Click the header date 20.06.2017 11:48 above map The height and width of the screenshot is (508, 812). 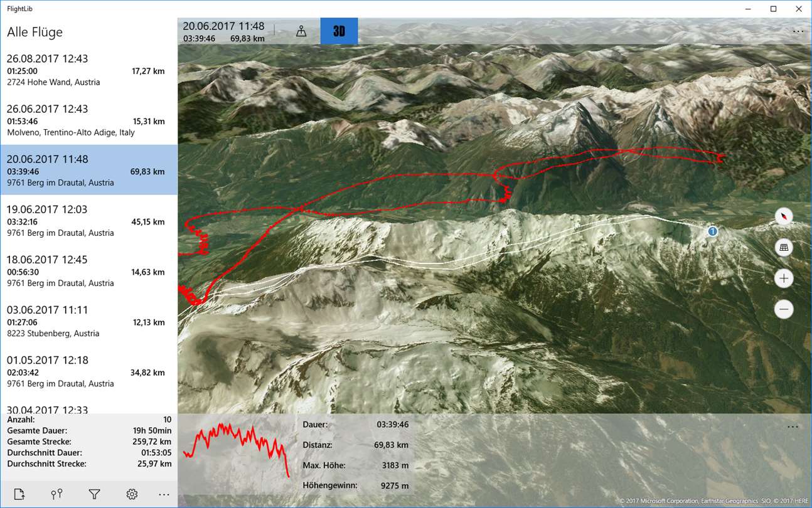point(224,26)
